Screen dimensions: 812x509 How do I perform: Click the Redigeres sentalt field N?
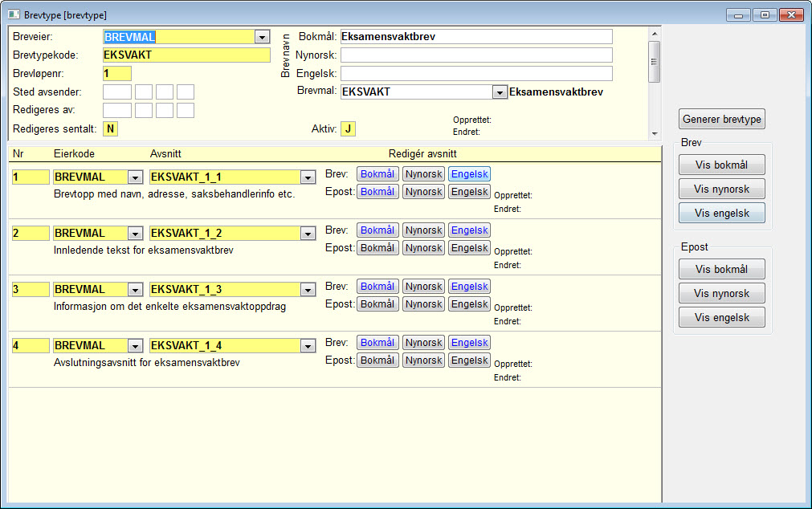click(x=110, y=129)
